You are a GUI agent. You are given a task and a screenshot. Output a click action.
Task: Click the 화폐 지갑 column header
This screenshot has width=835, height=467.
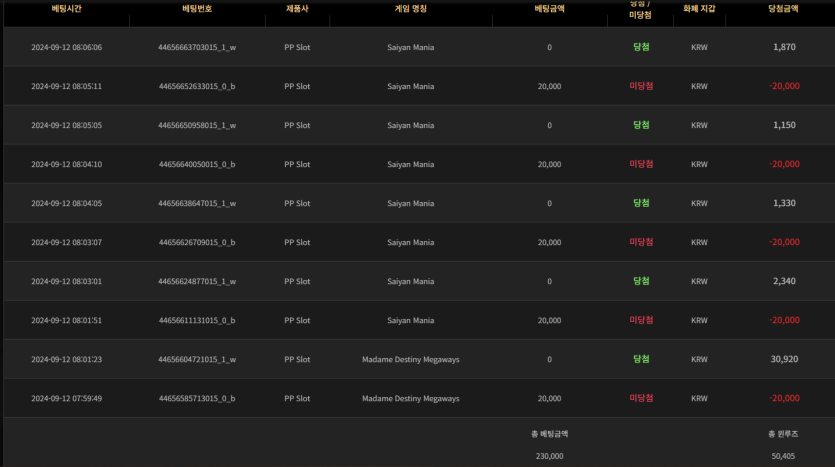click(x=699, y=8)
